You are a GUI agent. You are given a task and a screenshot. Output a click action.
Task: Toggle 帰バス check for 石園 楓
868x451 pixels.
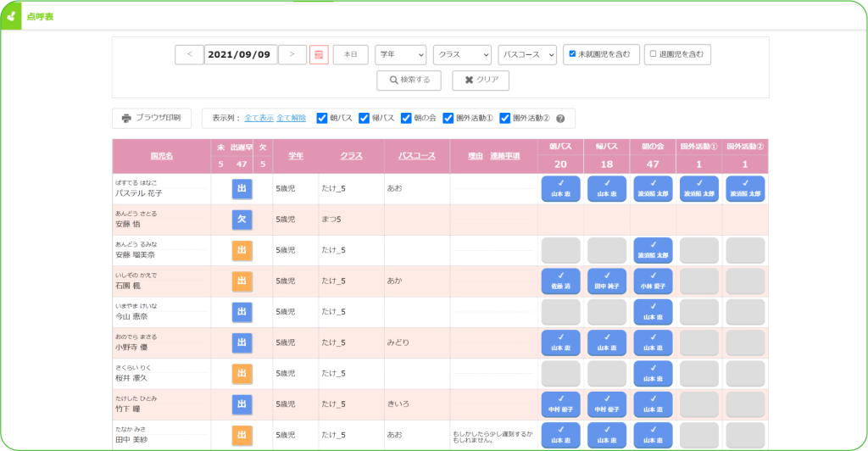pyautogui.click(x=607, y=281)
